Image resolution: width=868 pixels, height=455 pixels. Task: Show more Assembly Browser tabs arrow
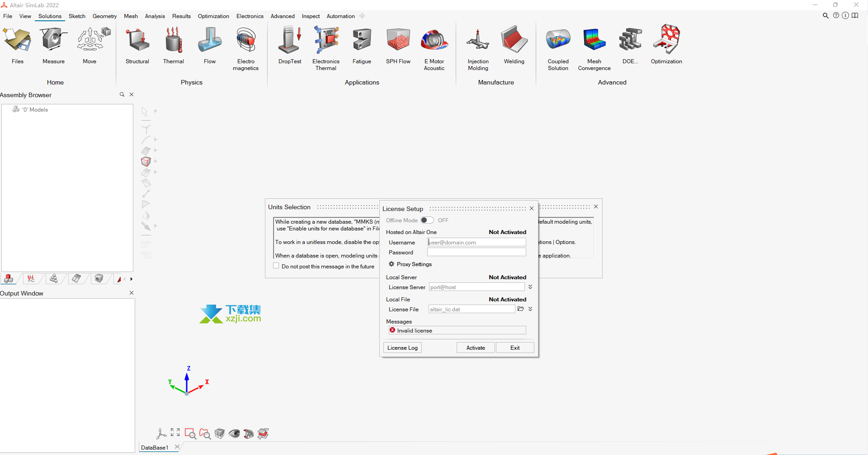coord(131,279)
